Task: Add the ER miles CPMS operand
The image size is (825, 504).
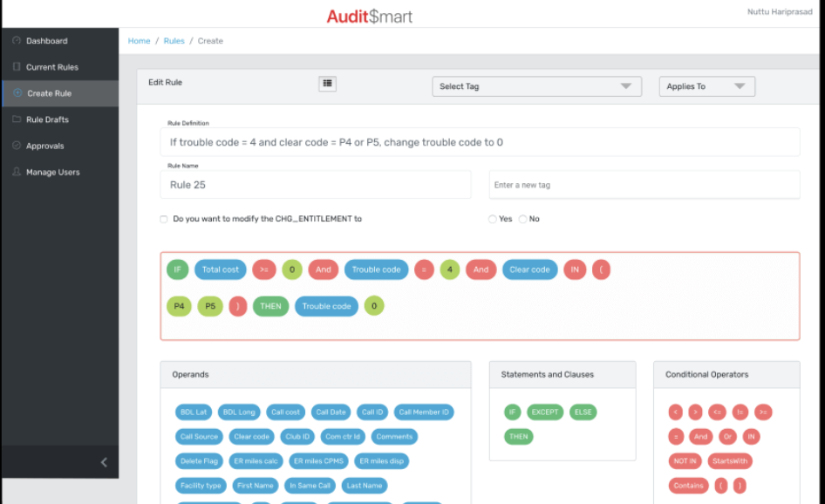Action: point(318,461)
